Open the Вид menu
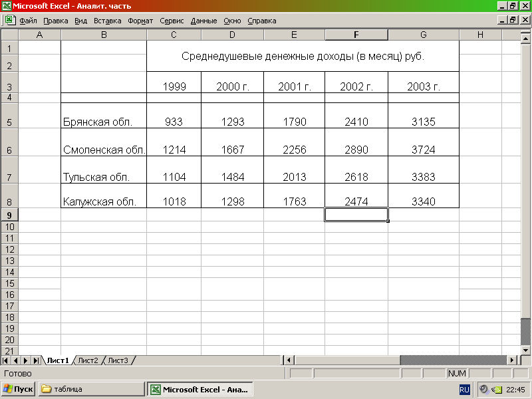532x399 pixels. 80,21
